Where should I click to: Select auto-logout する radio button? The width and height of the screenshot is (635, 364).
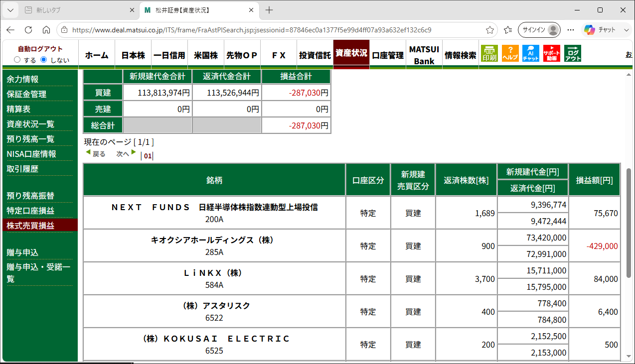pyautogui.click(x=17, y=60)
